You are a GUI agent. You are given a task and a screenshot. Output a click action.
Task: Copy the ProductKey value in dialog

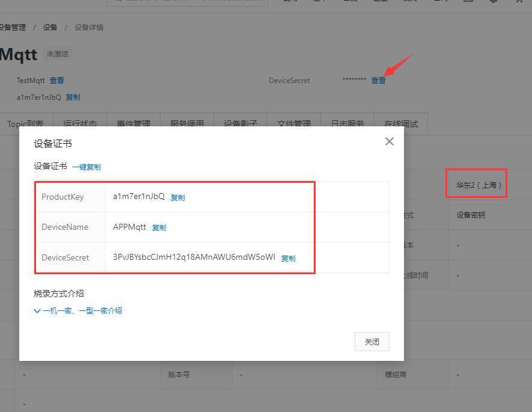pos(177,197)
